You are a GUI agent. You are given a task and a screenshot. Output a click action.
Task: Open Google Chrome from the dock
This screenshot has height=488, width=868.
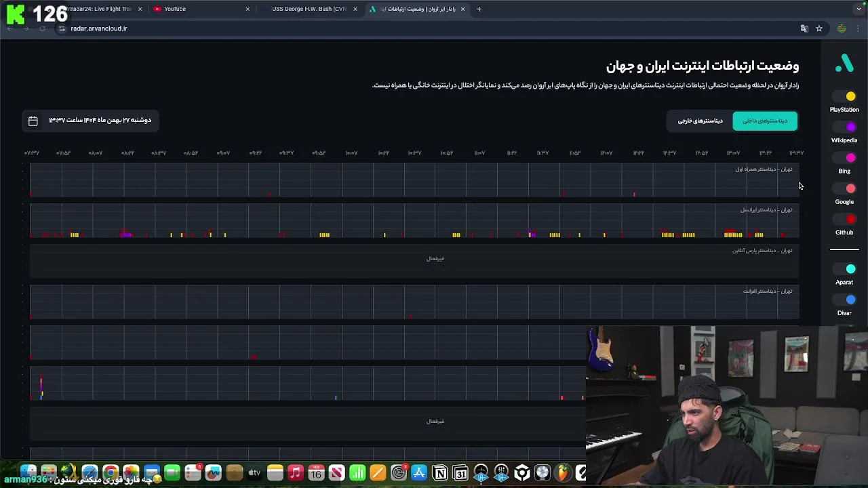pyautogui.click(x=111, y=472)
